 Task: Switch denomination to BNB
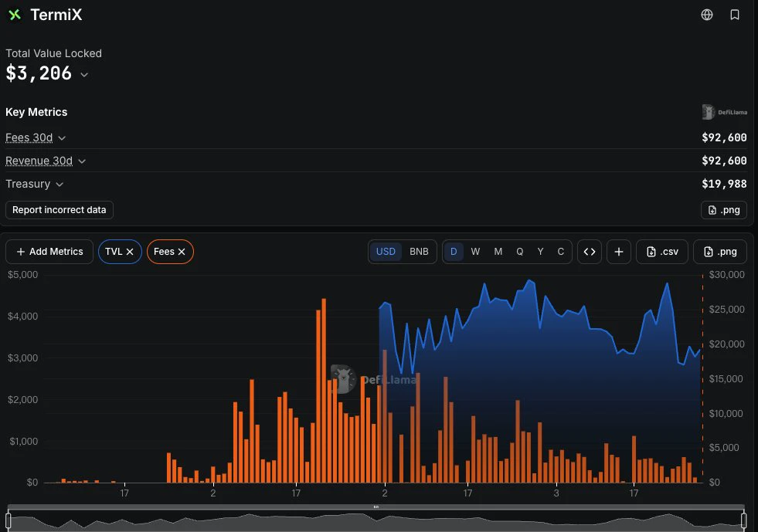point(419,252)
